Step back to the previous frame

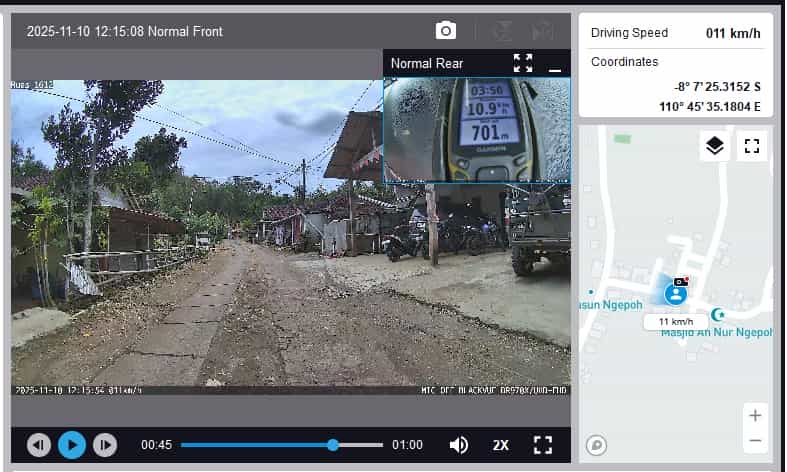click(39, 445)
